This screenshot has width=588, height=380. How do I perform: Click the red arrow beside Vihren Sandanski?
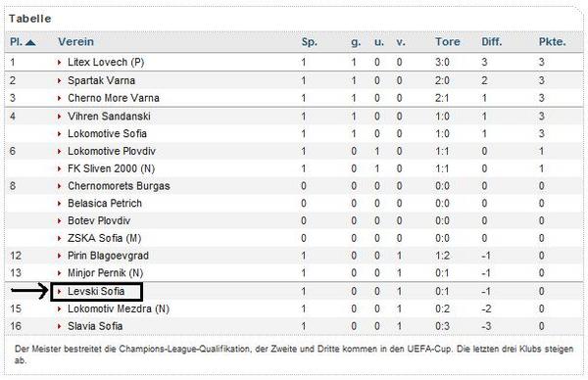[x=59, y=117]
